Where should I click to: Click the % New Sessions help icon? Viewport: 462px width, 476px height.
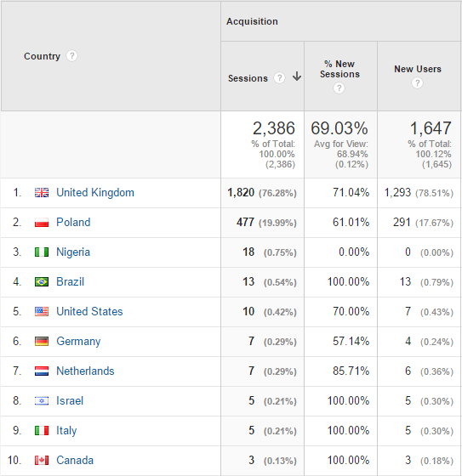[x=339, y=88]
